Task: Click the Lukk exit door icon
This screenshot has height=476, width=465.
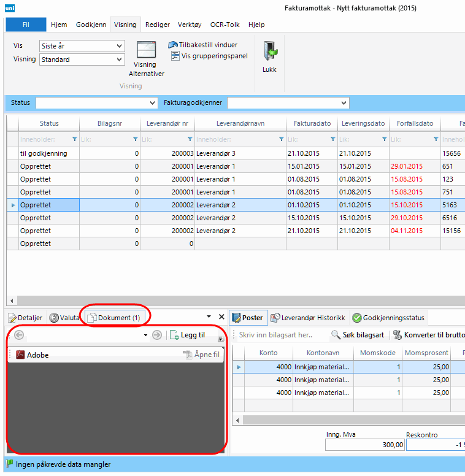Action: pyautogui.click(x=269, y=50)
